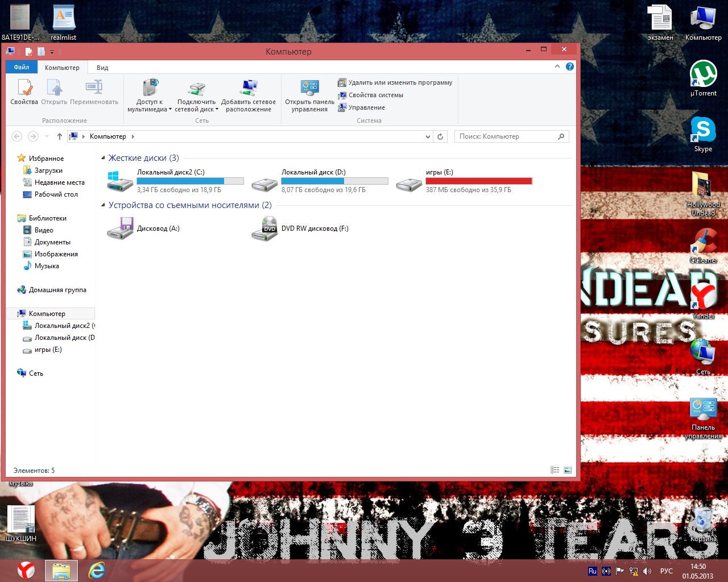Viewport: 728px width, 582px height.
Task: Open the Skype desktop shortcut
Action: click(x=703, y=134)
